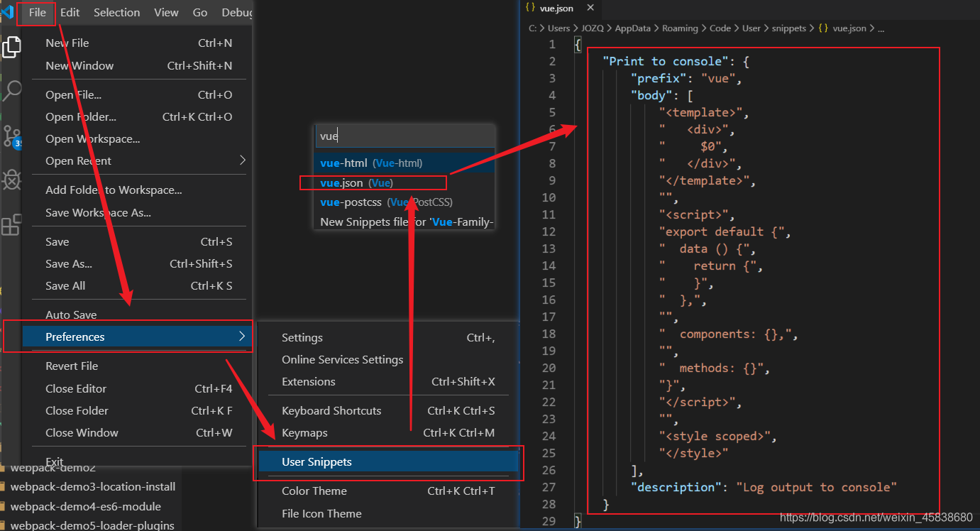This screenshot has width=980, height=531.
Task: Open Settings from Preferences submenu
Action: (388, 337)
